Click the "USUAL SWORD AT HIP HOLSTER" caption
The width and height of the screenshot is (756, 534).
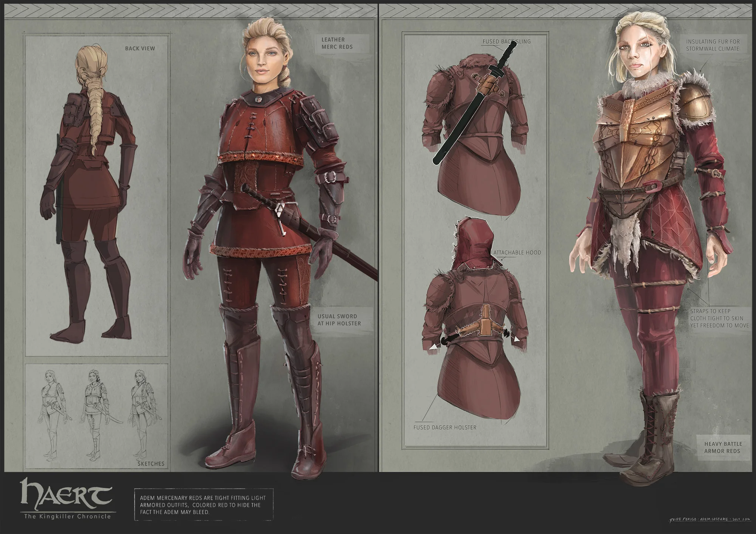pyautogui.click(x=339, y=320)
